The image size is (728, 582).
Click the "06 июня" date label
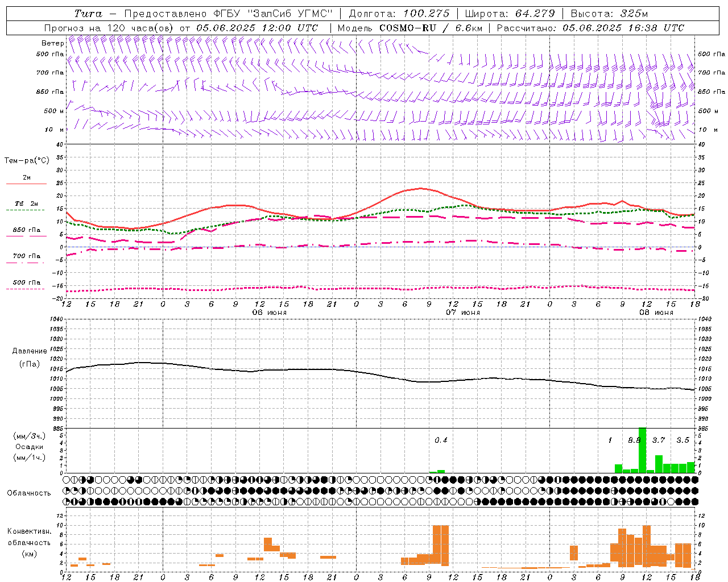270,313
